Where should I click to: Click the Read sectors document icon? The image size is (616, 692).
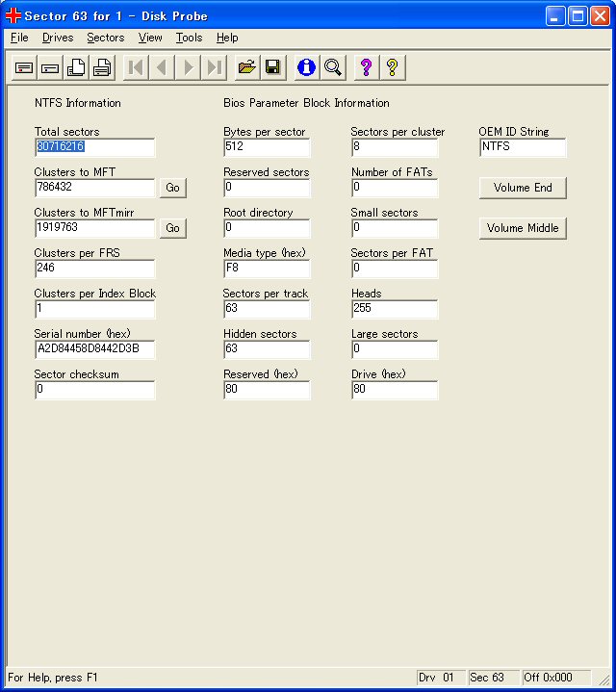pos(76,68)
